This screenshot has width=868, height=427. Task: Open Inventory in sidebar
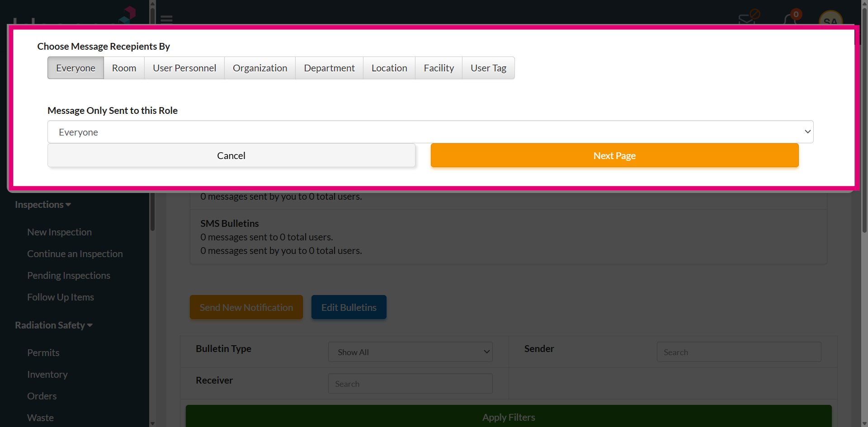click(47, 375)
